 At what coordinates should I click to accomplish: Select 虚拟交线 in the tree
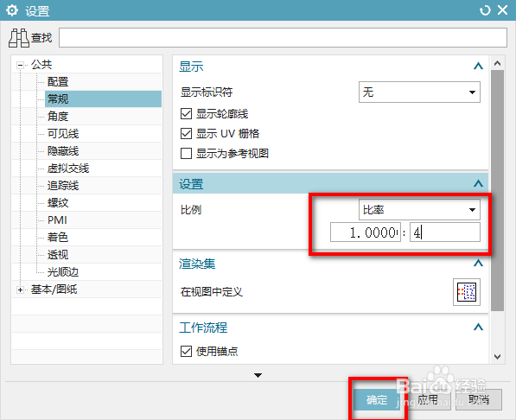coord(68,169)
